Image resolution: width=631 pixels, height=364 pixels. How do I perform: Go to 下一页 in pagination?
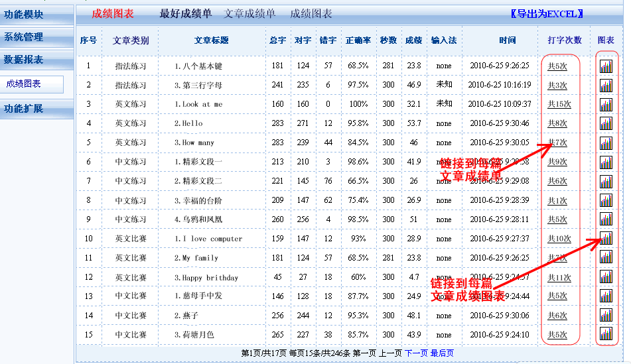(x=416, y=353)
